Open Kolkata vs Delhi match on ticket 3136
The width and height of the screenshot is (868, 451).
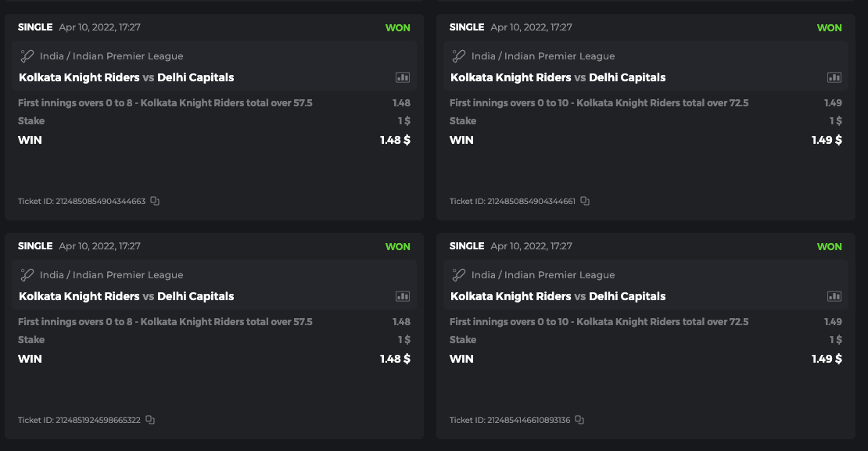558,296
